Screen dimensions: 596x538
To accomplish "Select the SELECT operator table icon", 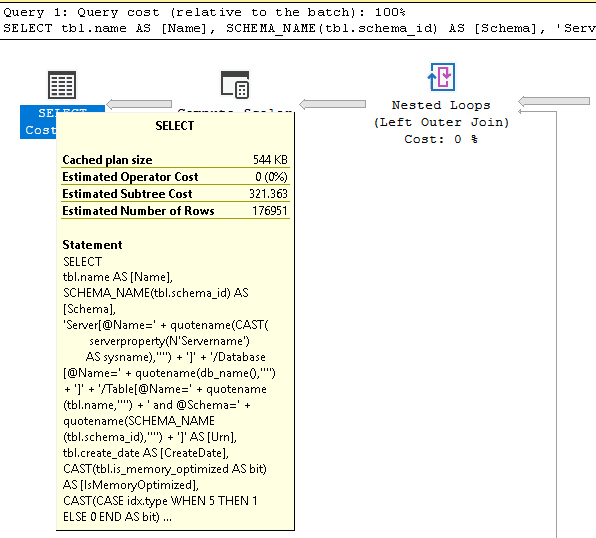I will (x=62, y=84).
